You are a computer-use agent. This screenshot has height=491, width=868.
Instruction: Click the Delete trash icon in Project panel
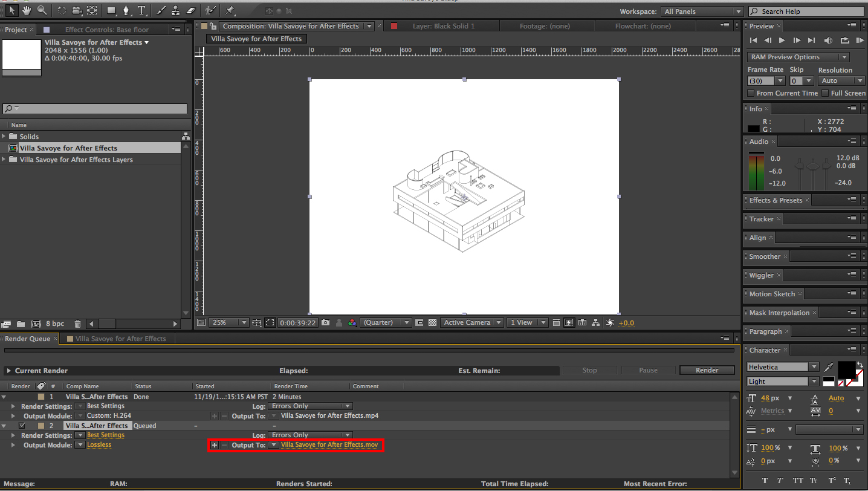[x=77, y=324]
